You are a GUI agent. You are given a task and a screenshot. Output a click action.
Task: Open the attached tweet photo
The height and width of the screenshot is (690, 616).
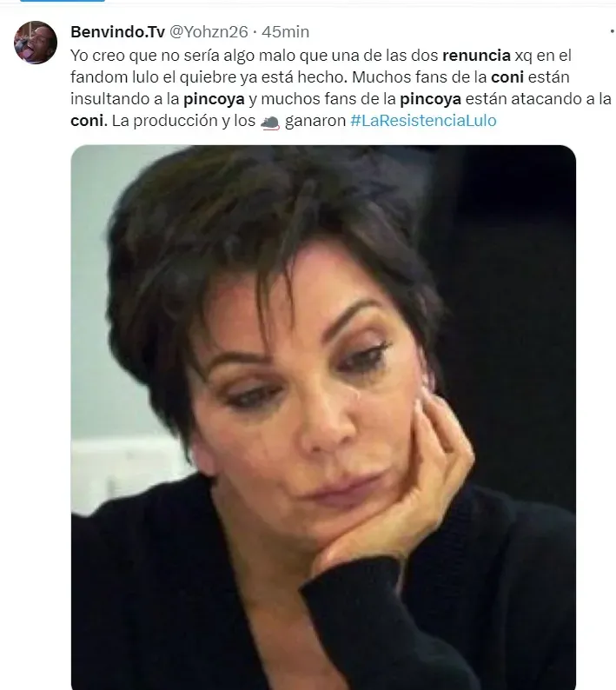pos(323,417)
